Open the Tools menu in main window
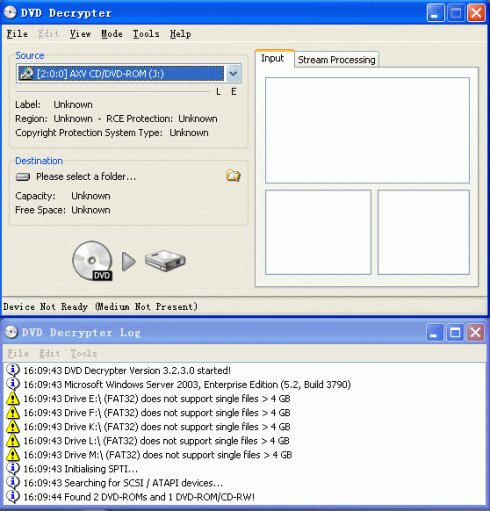The width and height of the screenshot is (490, 511). coord(146,34)
